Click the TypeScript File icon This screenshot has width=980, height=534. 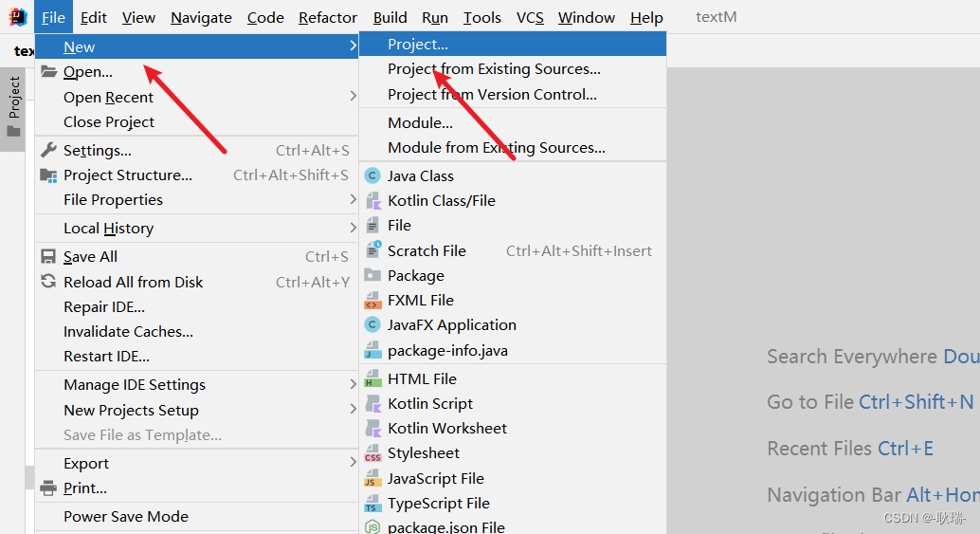click(x=372, y=504)
